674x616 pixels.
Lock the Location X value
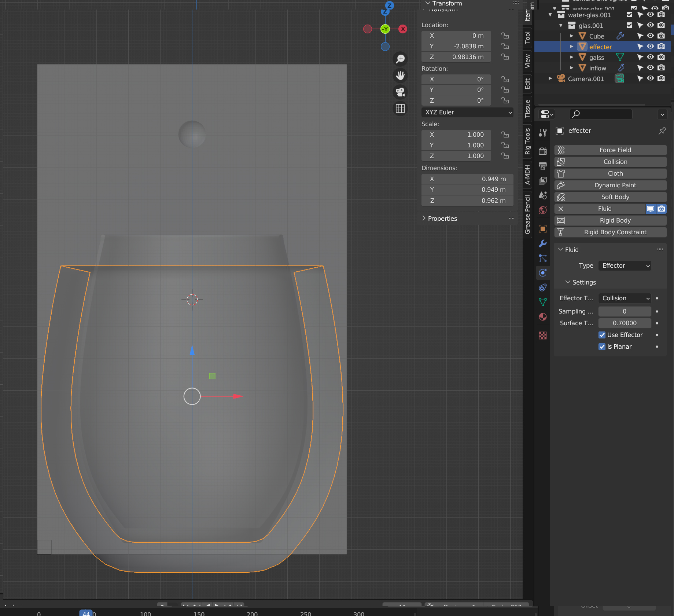tap(505, 36)
